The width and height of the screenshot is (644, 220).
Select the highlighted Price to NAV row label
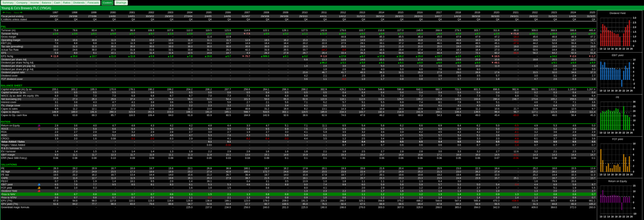tap(8, 195)
